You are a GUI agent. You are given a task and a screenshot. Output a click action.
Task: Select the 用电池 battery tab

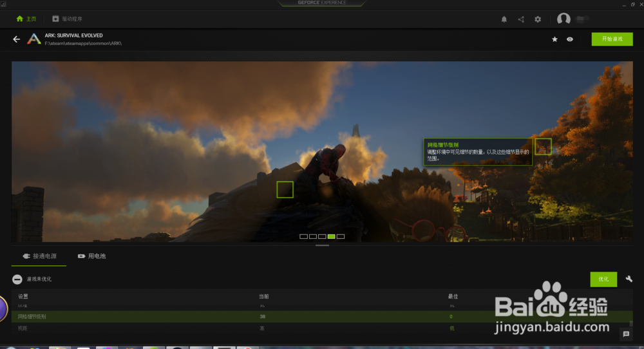click(91, 256)
